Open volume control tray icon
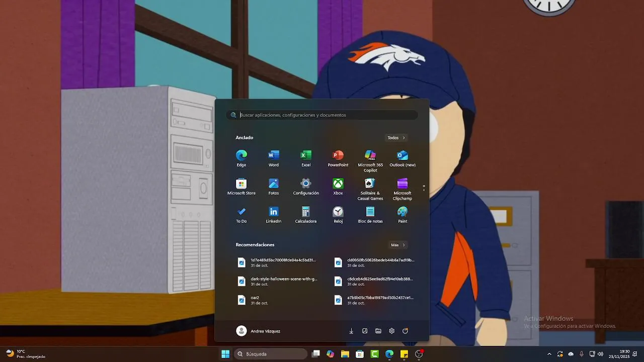 point(600,354)
